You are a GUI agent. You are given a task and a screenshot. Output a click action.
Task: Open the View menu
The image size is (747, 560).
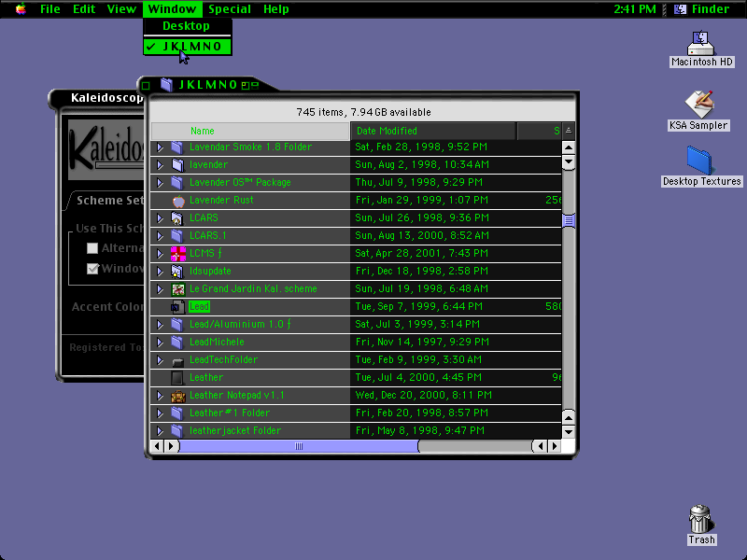pos(121,9)
